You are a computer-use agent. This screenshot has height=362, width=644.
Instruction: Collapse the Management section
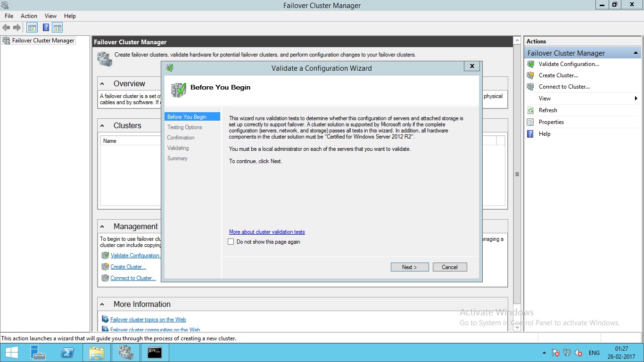tap(102, 226)
